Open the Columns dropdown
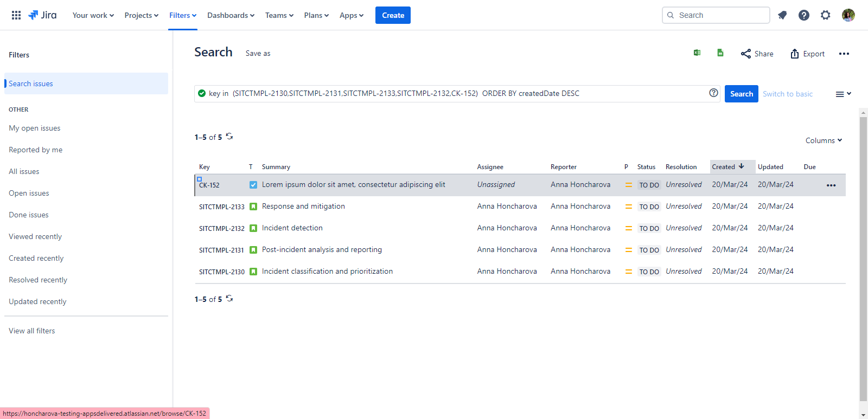The image size is (868, 419). coord(824,140)
